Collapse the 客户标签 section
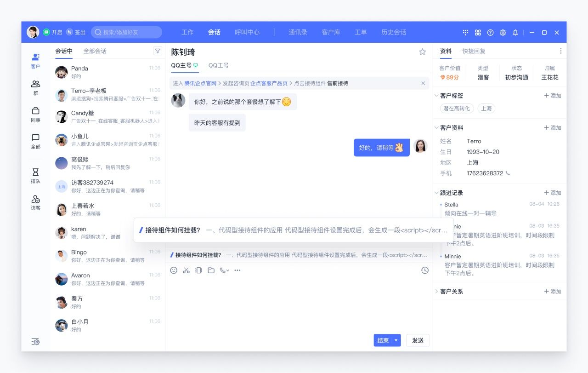 pos(436,96)
